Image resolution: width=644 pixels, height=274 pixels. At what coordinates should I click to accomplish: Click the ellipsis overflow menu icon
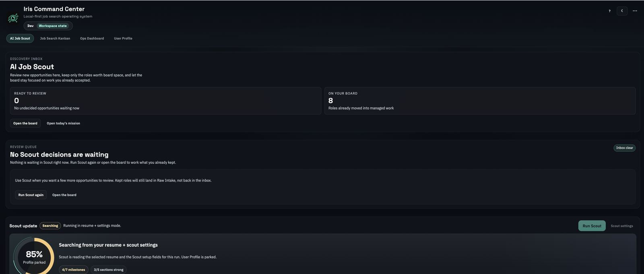tap(635, 11)
